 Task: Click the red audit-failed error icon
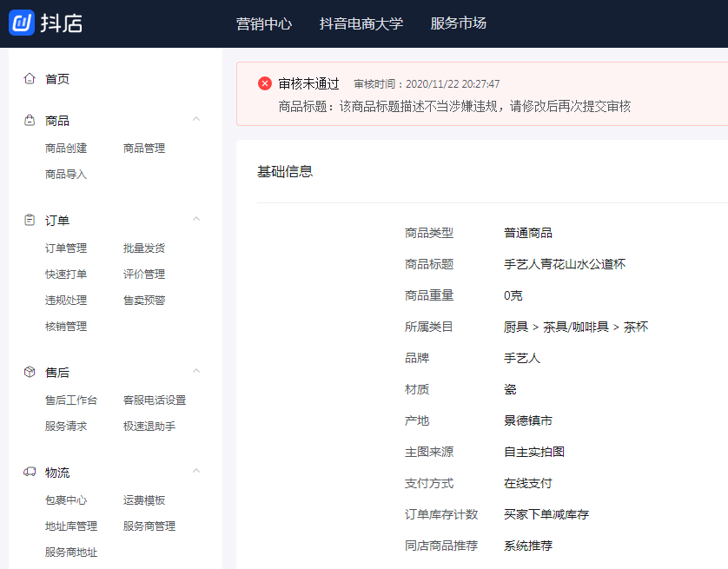[265, 83]
